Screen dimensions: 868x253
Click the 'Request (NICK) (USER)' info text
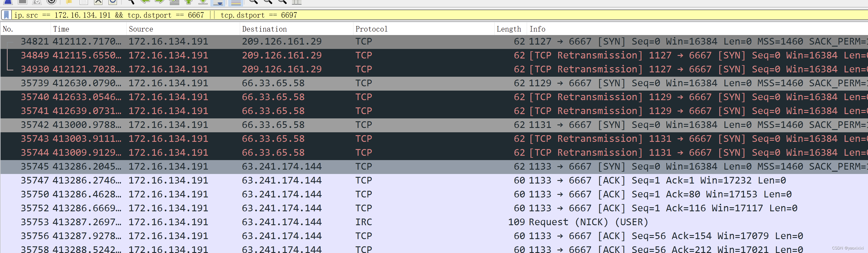point(589,222)
